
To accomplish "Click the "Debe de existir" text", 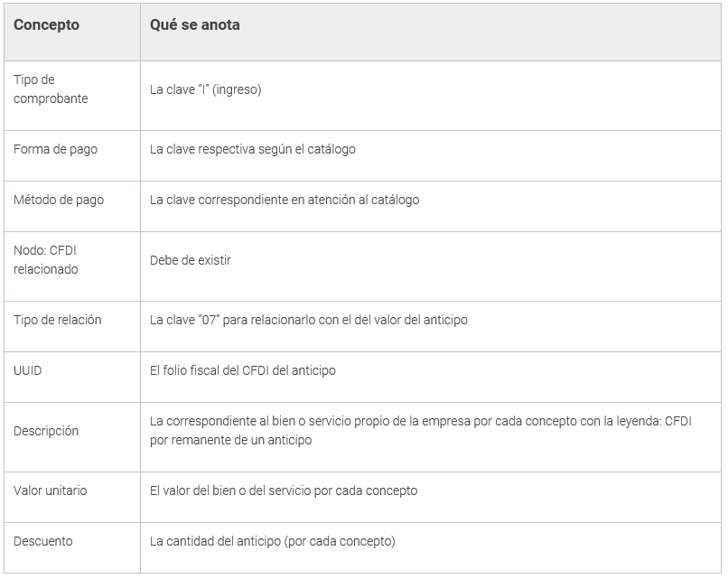I will click(x=191, y=260).
